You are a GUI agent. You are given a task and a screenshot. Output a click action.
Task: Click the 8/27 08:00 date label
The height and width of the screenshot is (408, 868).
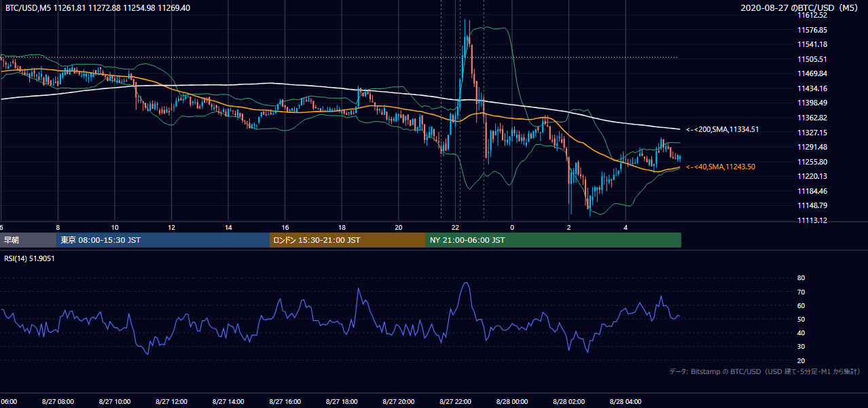[58, 402]
